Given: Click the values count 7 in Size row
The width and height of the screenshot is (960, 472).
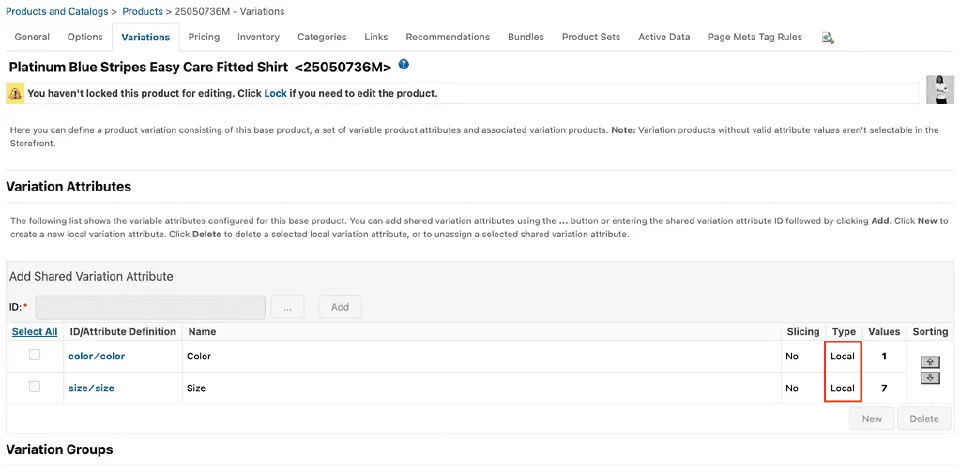Looking at the screenshot, I should pyautogui.click(x=884, y=388).
